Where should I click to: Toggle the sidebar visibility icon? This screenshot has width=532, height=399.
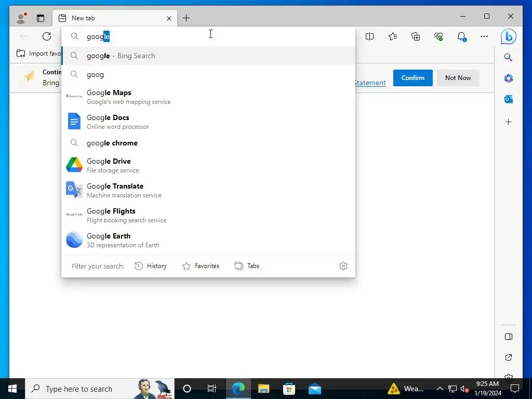coord(508,337)
